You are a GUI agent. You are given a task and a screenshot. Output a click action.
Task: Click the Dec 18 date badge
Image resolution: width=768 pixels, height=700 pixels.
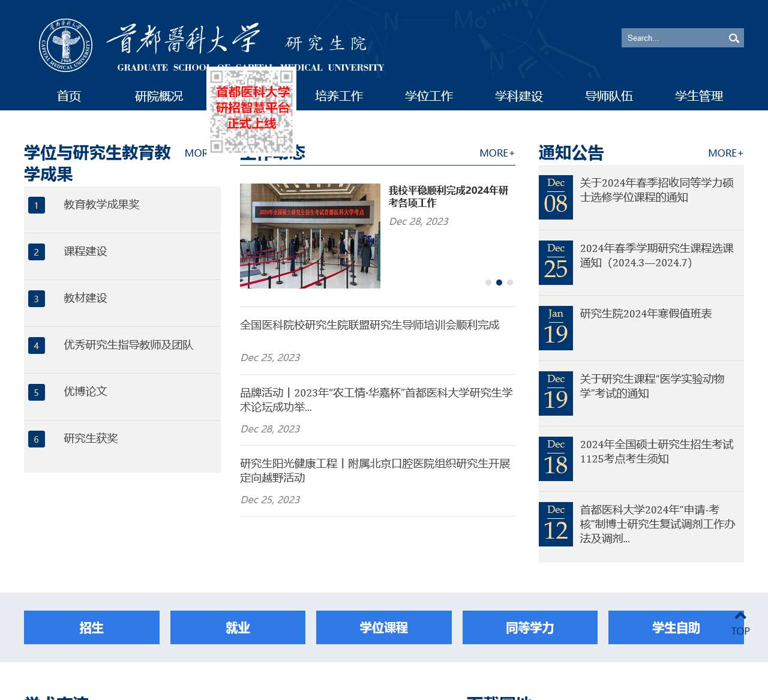556,459
